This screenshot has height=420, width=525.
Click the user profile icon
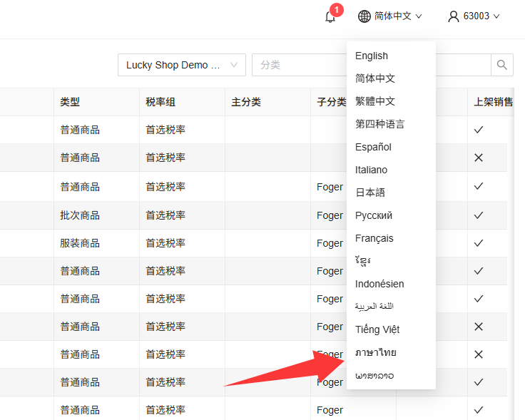click(454, 16)
